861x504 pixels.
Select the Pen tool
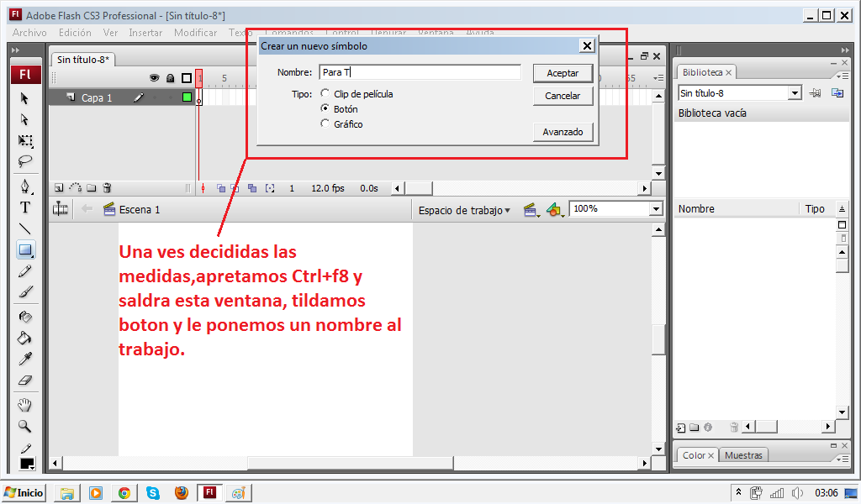click(25, 186)
